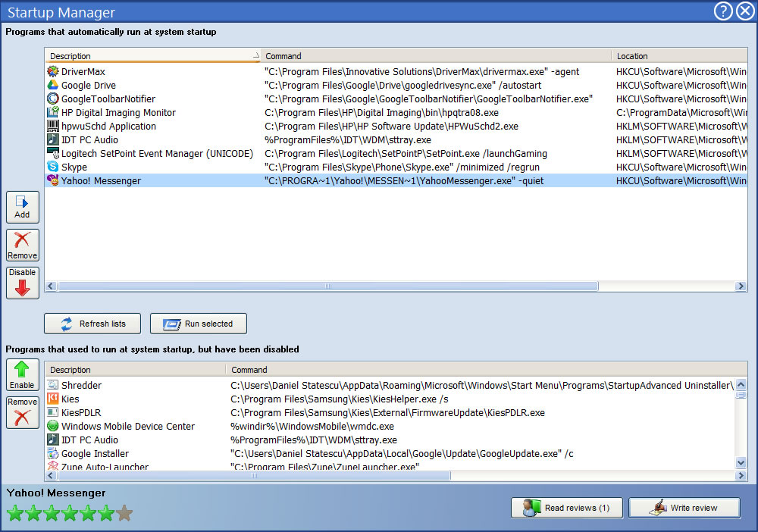Click the Logitech SetPoint Event Manager icon

coord(53,153)
